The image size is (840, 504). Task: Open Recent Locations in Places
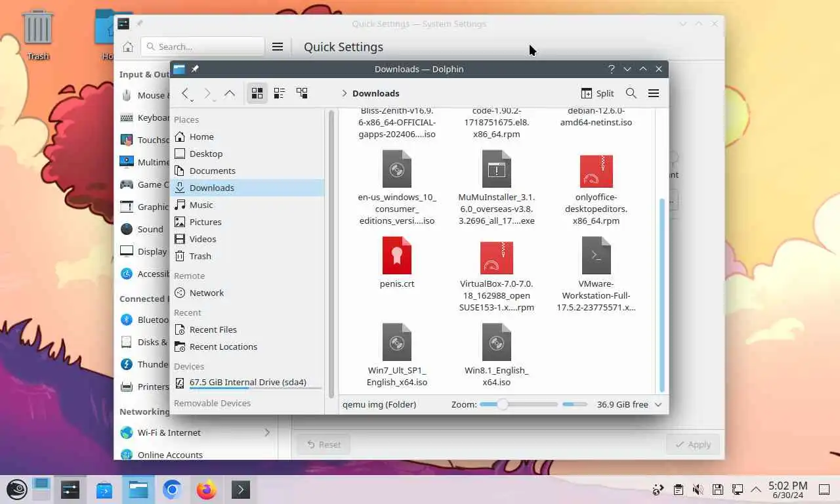coord(247,346)
